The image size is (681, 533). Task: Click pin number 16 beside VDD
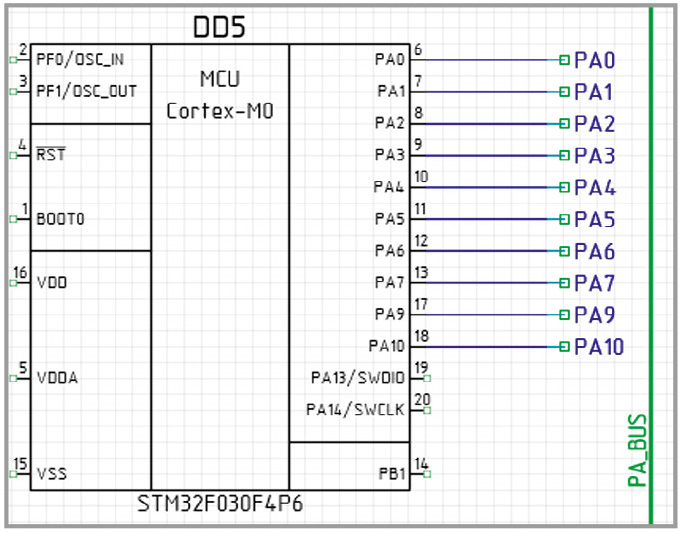20,272
